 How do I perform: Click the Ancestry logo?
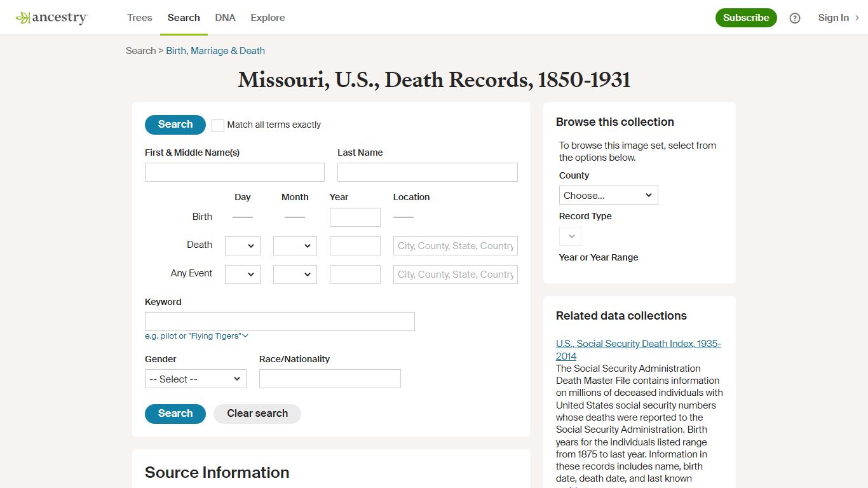click(x=51, y=18)
